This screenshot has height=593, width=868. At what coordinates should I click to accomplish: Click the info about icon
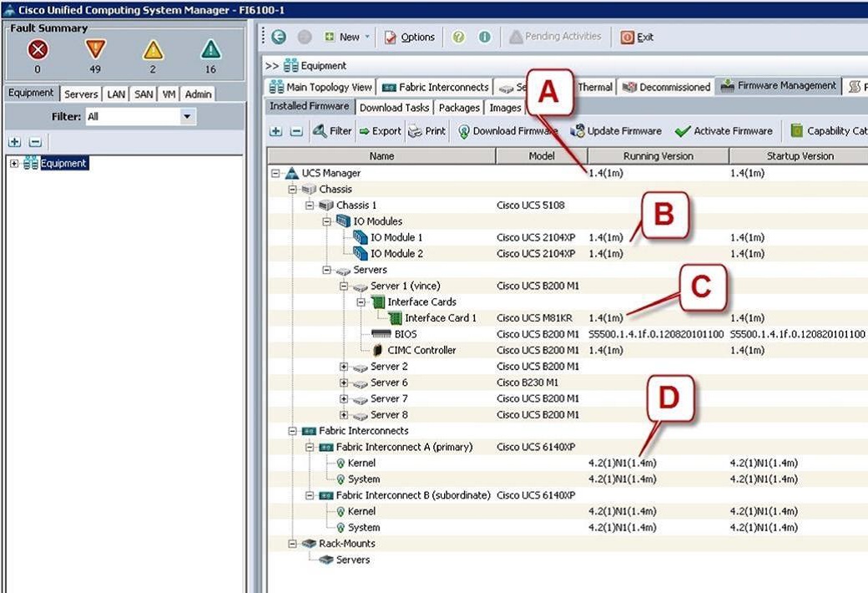coord(484,37)
